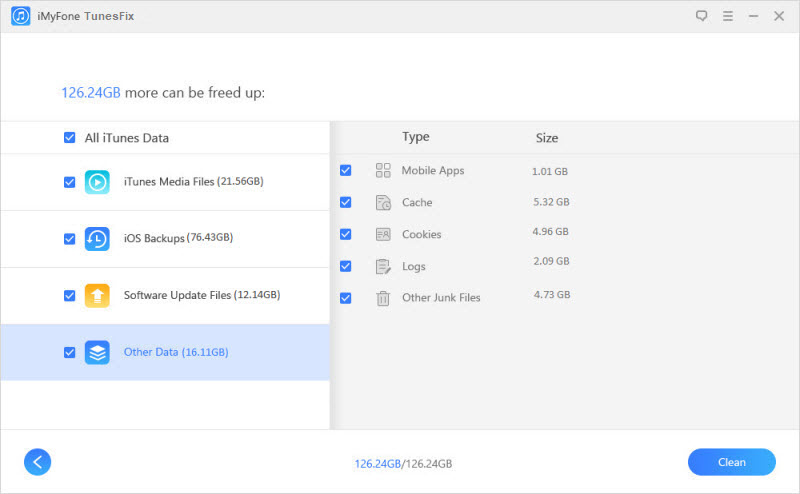Toggle the Cache checkbox
Image resolution: width=800 pixels, height=494 pixels.
345,202
